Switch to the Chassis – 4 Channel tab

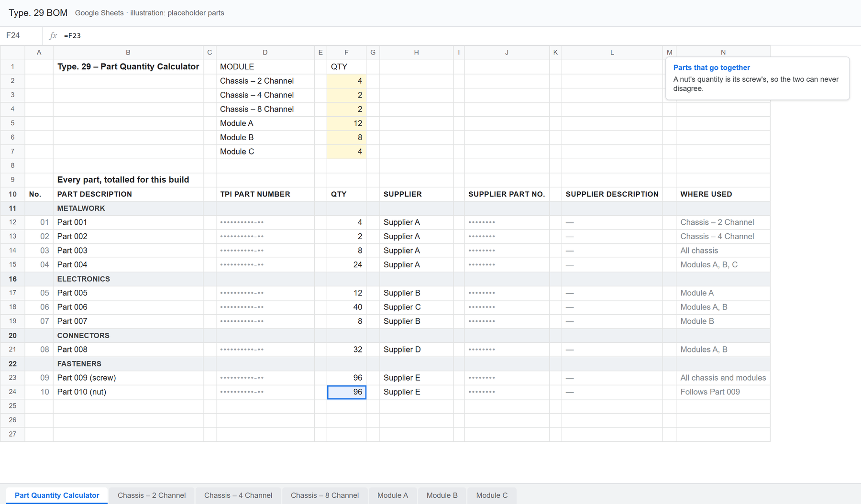(238, 495)
